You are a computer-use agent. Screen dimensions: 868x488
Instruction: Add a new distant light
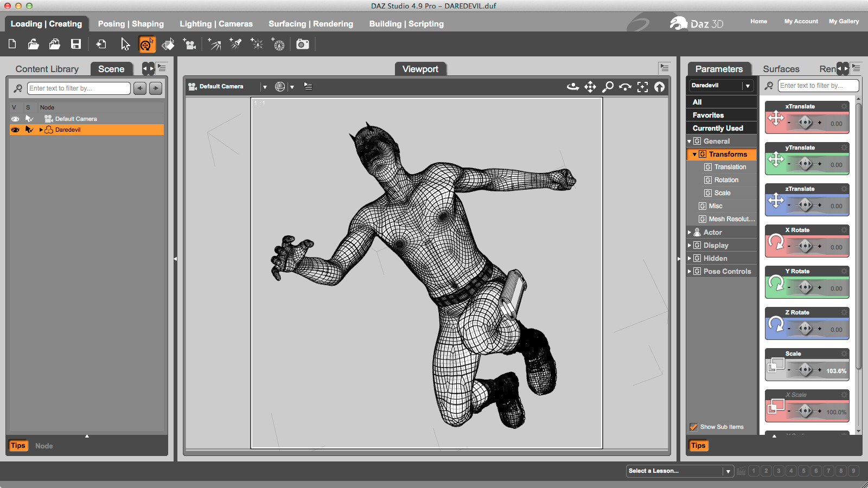pos(214,44)
